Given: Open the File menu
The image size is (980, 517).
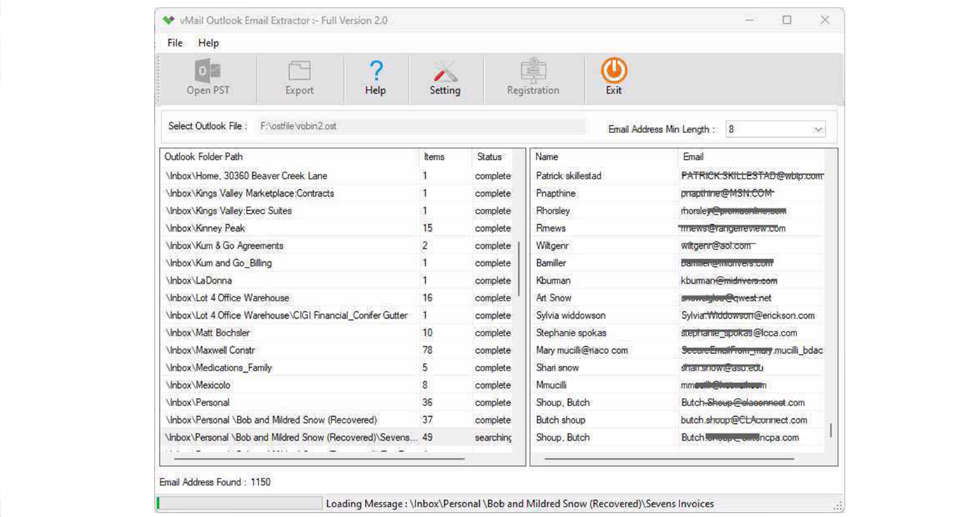Looking at the screenshot, I should pyautogui.click(x=175, y=43).
